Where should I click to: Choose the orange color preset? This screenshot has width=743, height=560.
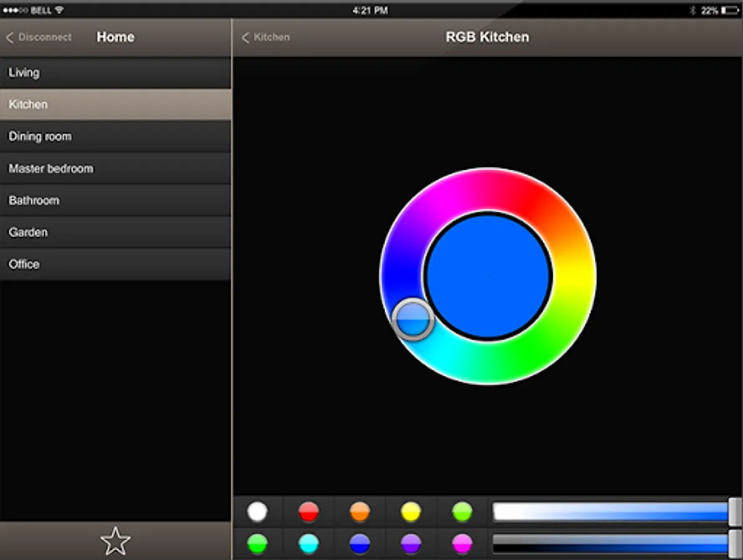360,511
